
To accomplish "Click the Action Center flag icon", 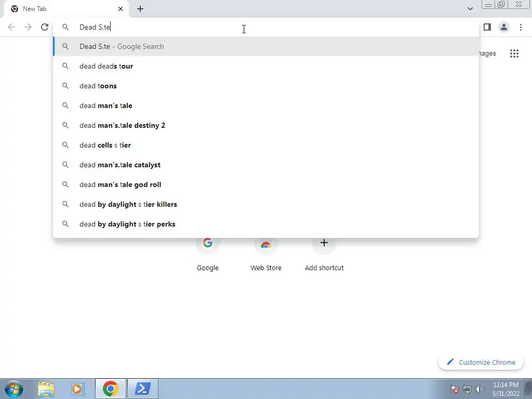I will [x=455, y=389].
